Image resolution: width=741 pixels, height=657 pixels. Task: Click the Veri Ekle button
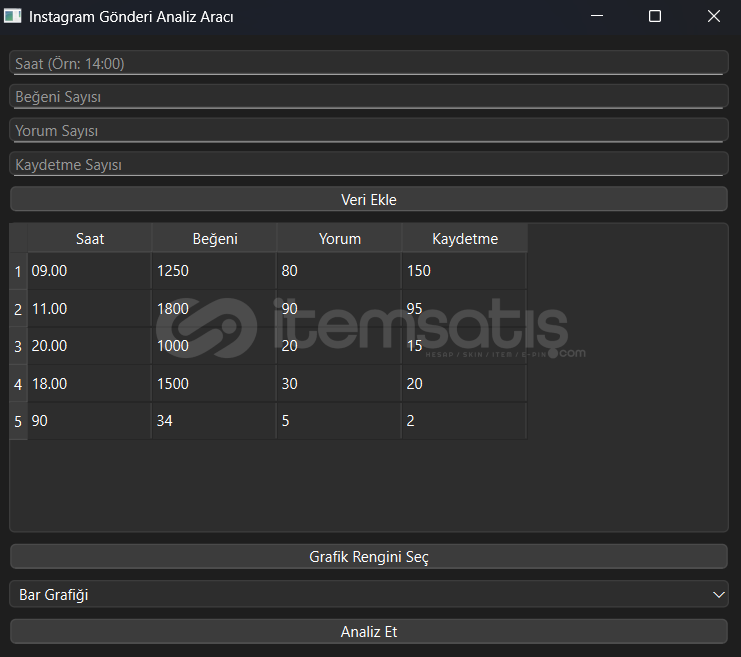point(369,199)
